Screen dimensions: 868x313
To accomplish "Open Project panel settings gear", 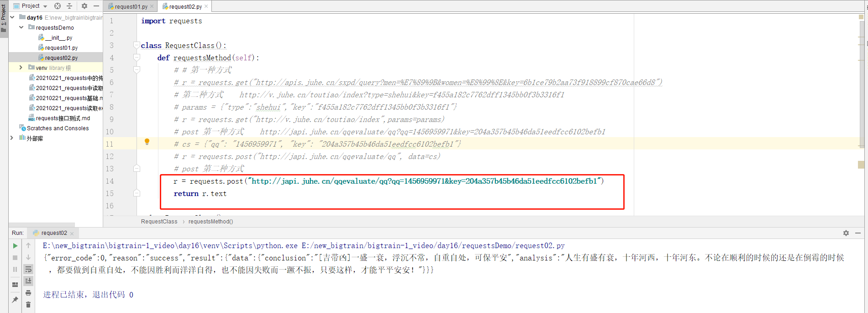I will click(84, 6).
